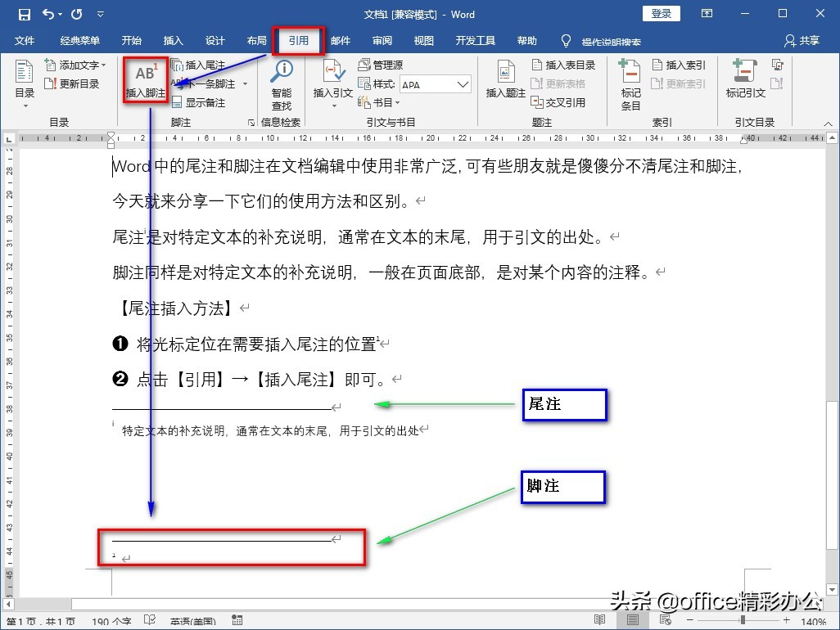840x630 pixels.
Task: Click the 插入脚注 insert footnote icon
Action: click(x=146, y=80)
